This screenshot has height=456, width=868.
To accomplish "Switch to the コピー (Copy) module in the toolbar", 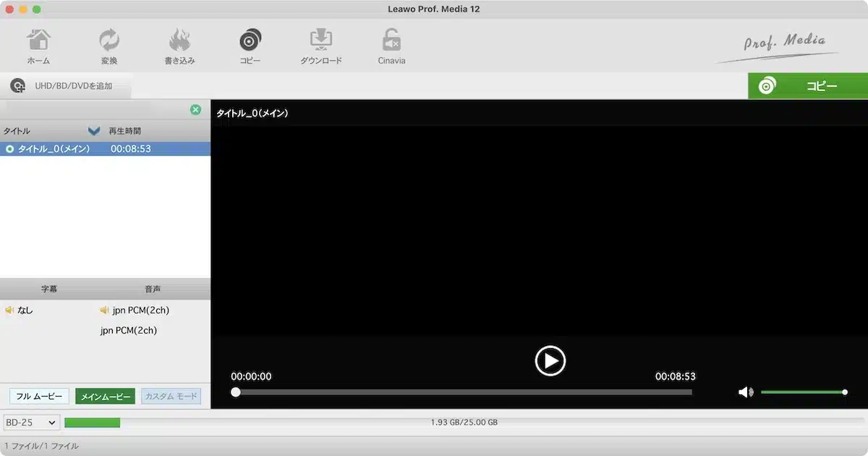I will pos(250,47).
